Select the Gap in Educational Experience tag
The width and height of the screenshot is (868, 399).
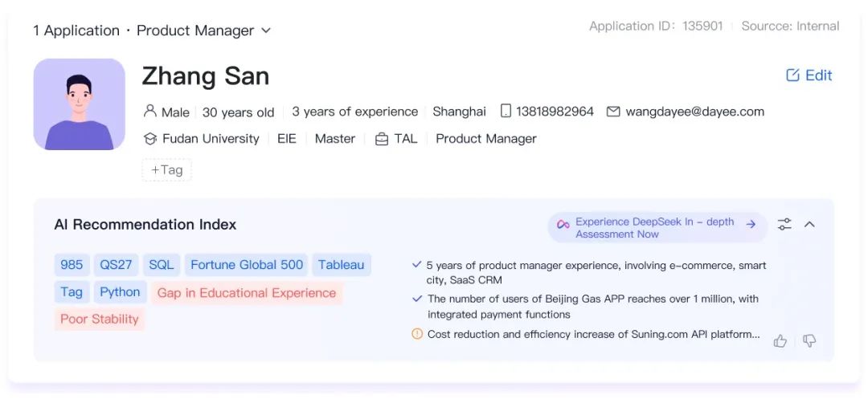pos(247,293)
